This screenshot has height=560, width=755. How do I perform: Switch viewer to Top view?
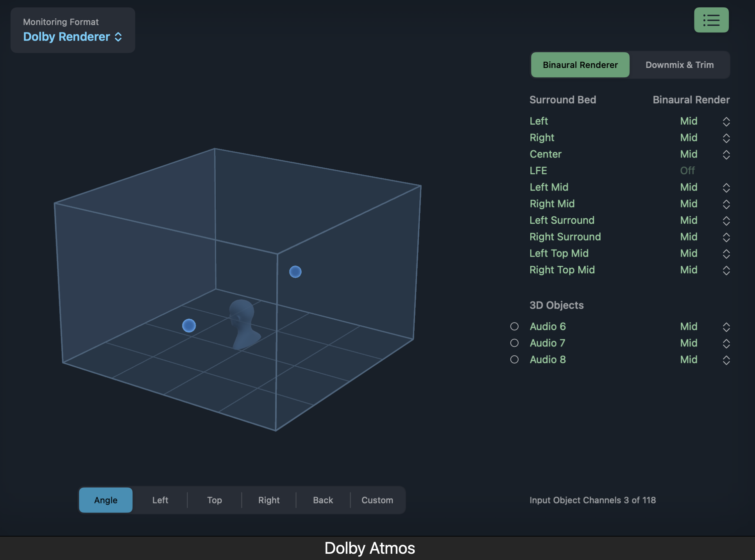215,500
